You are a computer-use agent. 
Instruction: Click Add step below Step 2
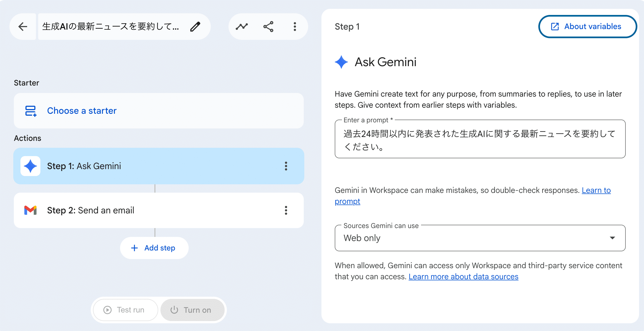154,248
